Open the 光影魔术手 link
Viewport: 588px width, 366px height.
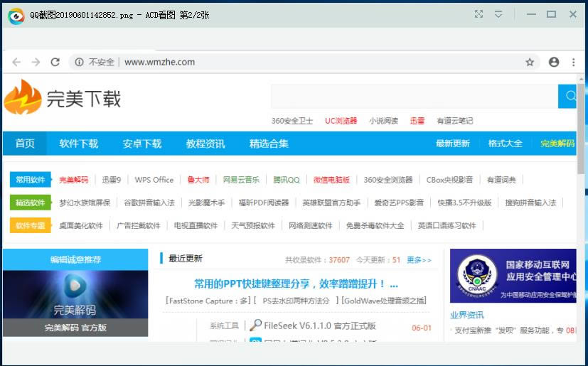207,203
